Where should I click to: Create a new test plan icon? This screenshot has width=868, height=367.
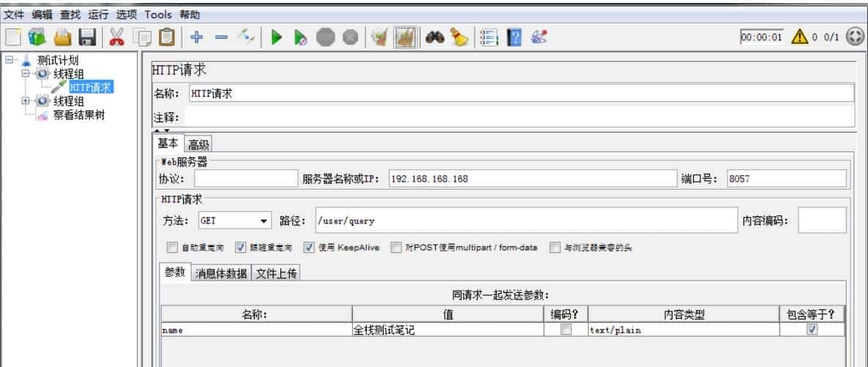tap(13, 37)
